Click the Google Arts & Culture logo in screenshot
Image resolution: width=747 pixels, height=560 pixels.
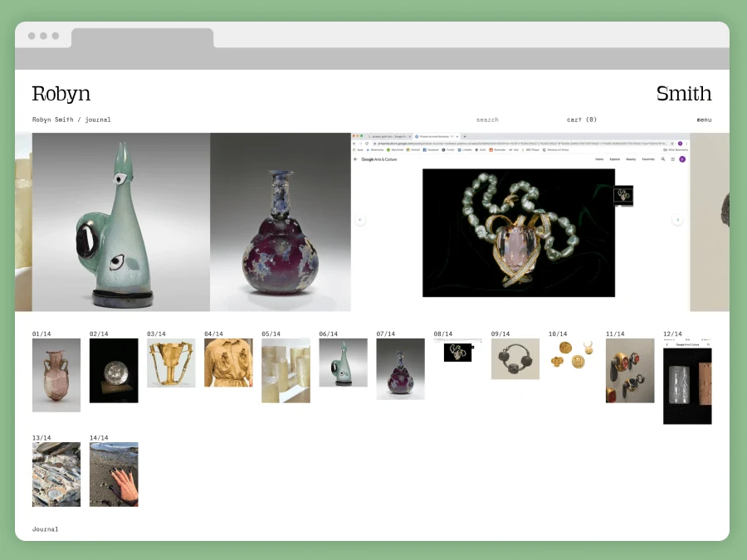click(x=378, y=159)
